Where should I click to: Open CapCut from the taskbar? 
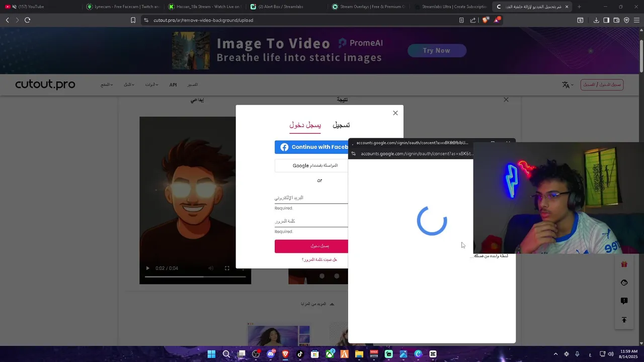(x=433, y=354)
